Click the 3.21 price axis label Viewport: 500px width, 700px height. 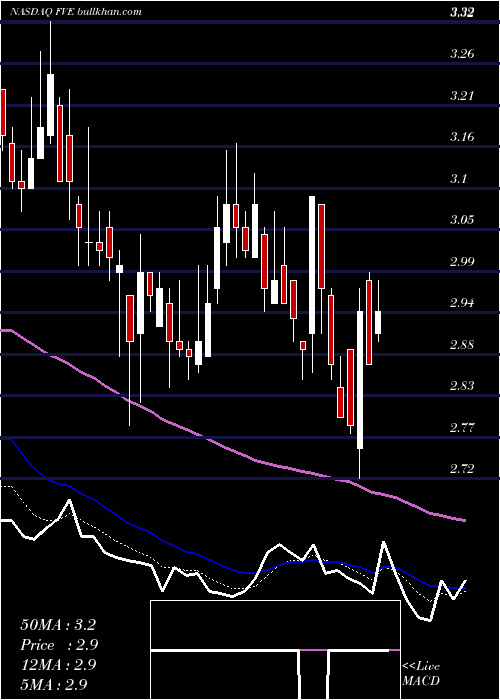pos(462,96)
